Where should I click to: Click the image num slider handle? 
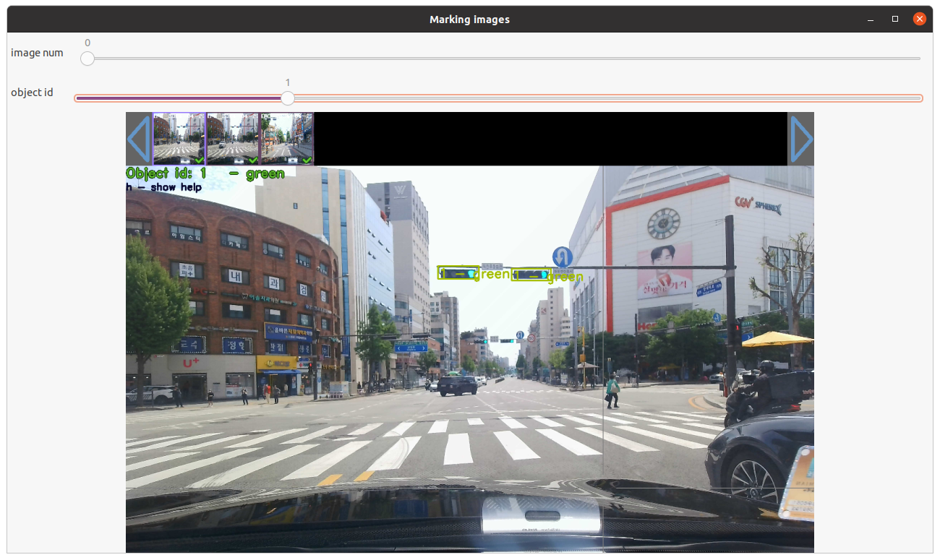(x=87, y=59)
